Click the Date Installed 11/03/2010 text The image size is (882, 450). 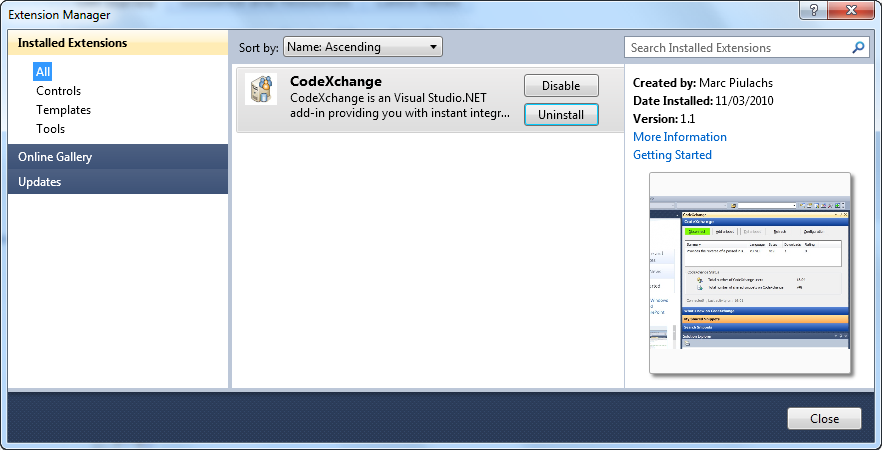[703, 101]
